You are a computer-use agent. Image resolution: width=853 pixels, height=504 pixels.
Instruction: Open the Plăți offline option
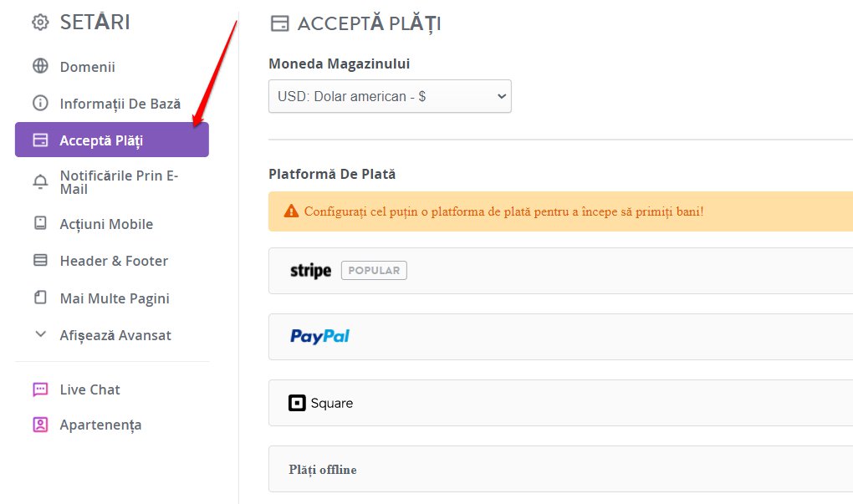561,469
